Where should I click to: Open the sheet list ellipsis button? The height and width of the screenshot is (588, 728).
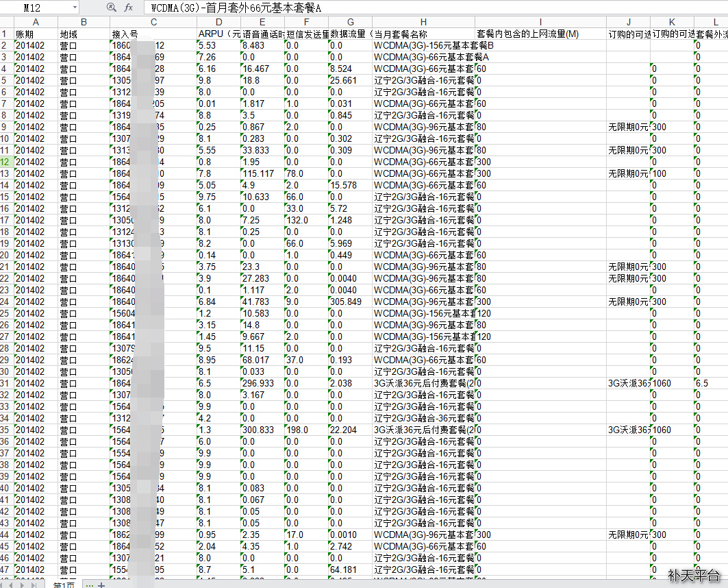[89, 585]
